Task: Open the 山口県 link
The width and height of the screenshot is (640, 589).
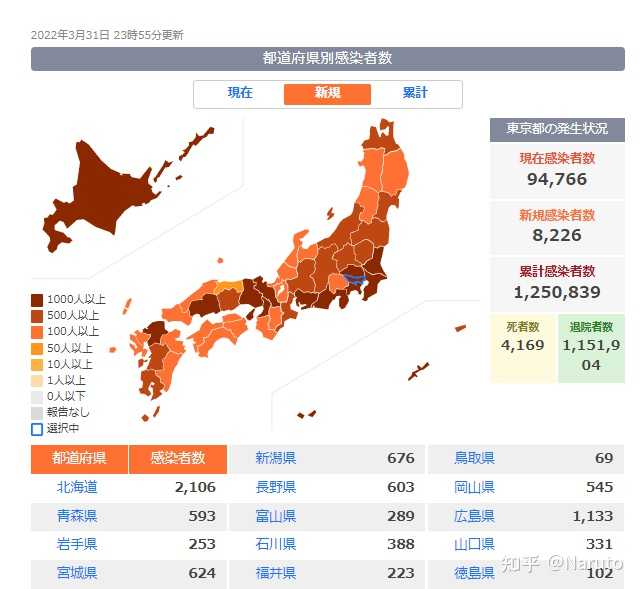Action: click(474, 544)
